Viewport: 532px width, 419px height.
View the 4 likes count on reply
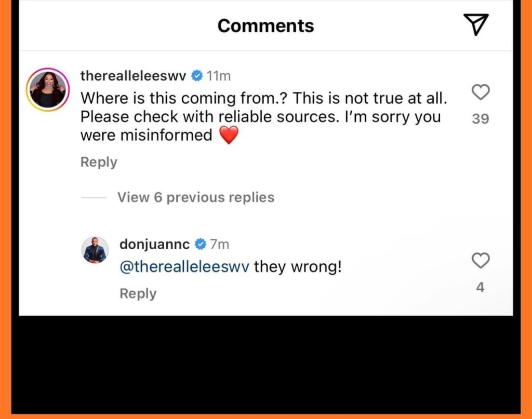click(481, 287)
